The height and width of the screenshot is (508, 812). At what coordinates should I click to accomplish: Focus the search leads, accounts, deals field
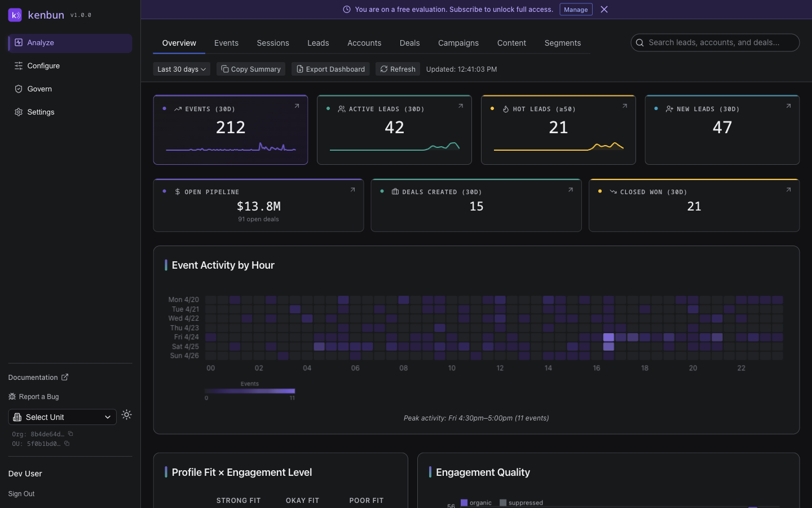pyautogui.click(x=715, y=42)
